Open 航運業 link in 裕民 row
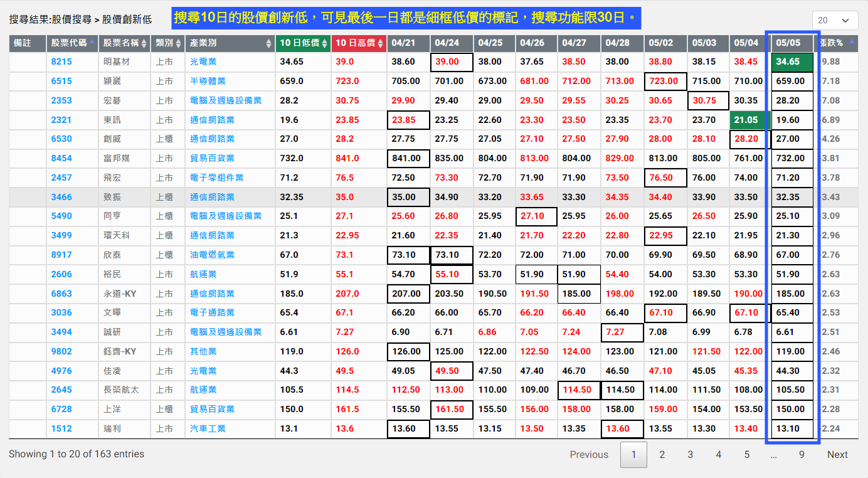This screenshot has width=868, height=478. (x=203, y=274)
